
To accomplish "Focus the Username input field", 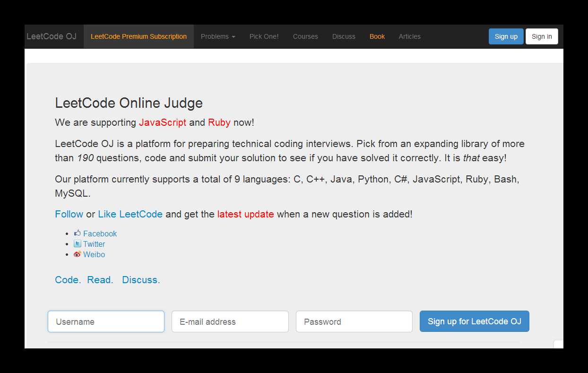I will coord(106,321).
